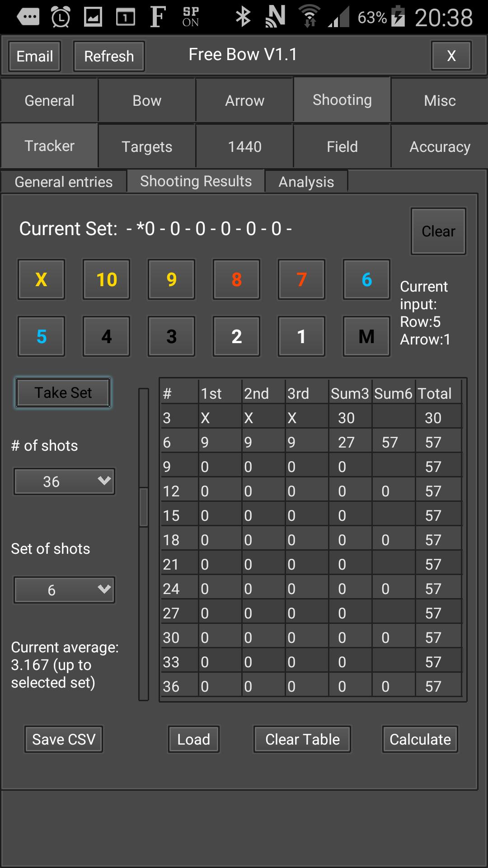This screenshot has height=868, width=488.
Task: Tap the red 8 score button
Action: (x=236, y=280)
